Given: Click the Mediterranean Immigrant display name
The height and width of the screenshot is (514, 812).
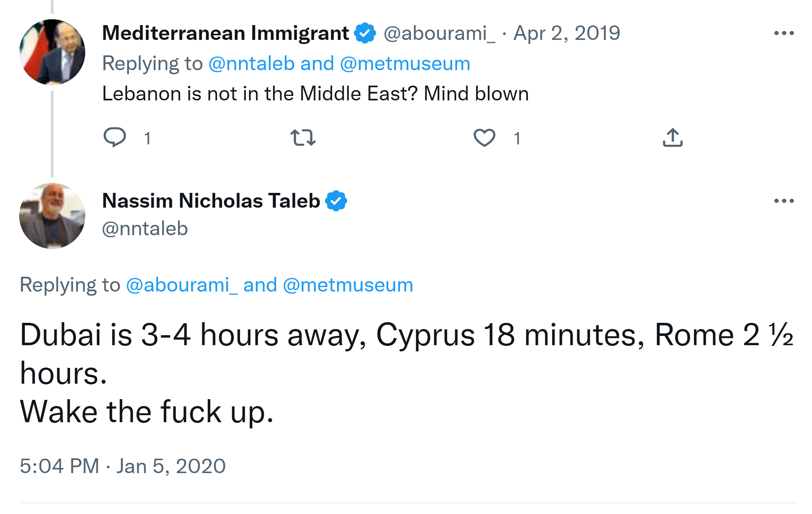Looking at the screenshot, I should click(x=225, y=33).
